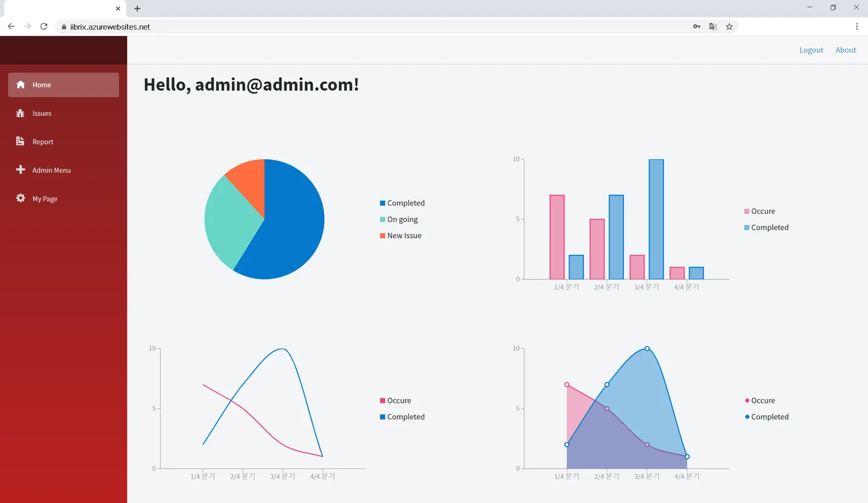Viewport: 868px width, 503px height.
Task: Click the Admin Menu plus icon
Action: pos(21,169)
